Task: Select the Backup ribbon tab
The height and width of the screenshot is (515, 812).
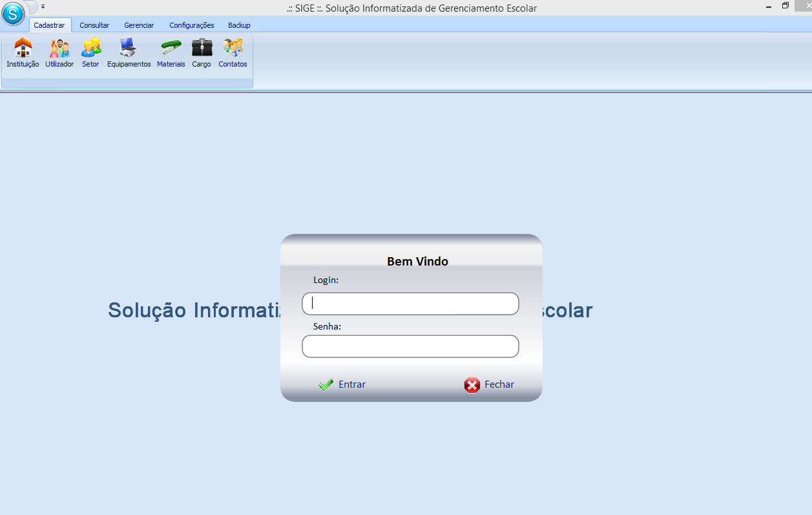Action: [x=238, y=25]
